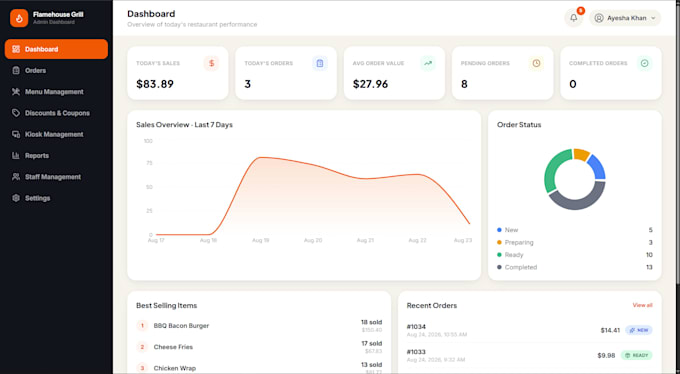The width and height of the screenshot is (680, 374).
Task: Click the Cheese Fries item name
Action: [x=173, y=347]
